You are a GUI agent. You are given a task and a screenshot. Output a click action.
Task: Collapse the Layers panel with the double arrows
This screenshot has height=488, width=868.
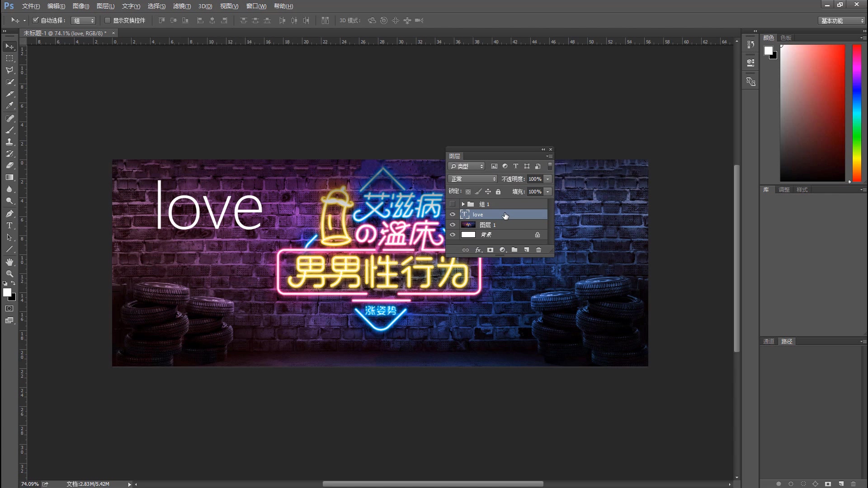point(543,149)
